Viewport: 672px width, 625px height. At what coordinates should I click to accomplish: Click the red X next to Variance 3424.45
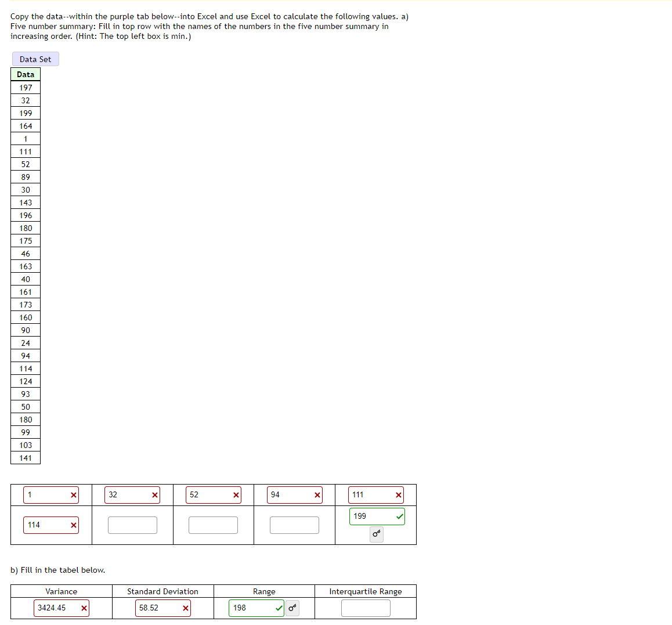[84, 608]
